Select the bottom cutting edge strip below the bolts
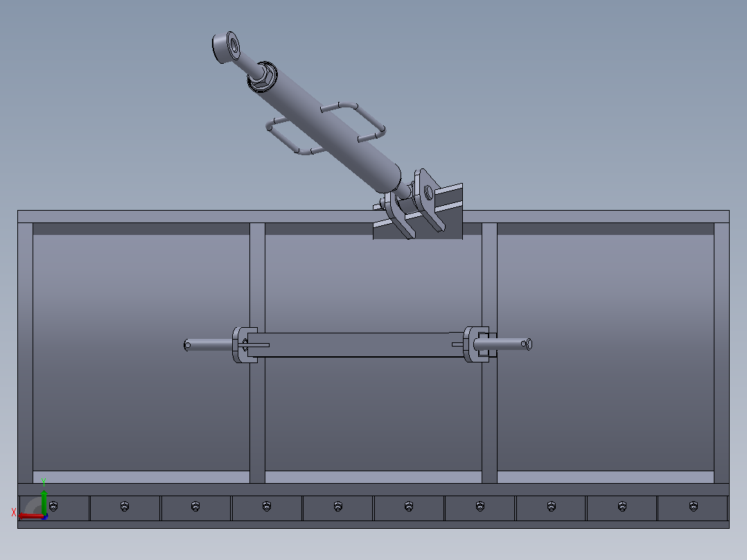The height and width of the screenshot is (560, 747). coord(373,525)
